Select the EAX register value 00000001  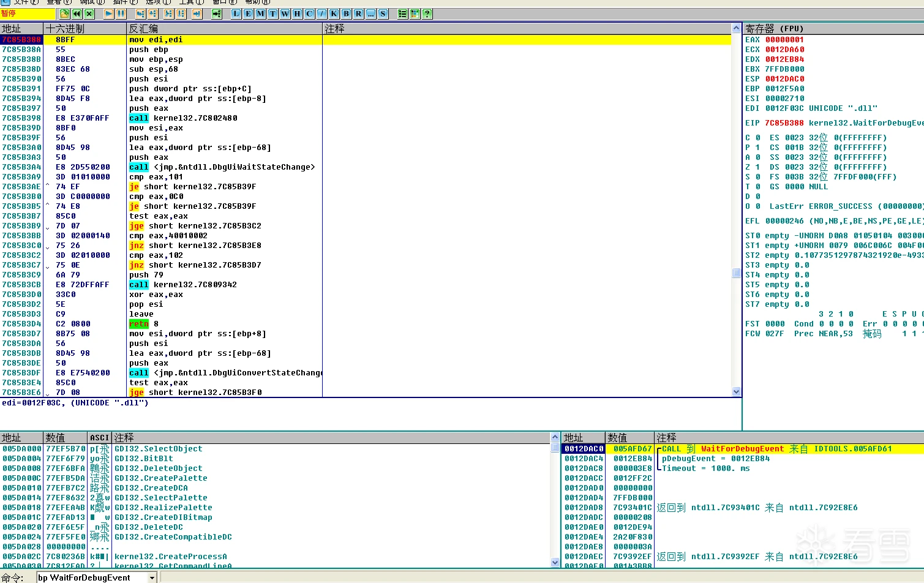[784, 40]
